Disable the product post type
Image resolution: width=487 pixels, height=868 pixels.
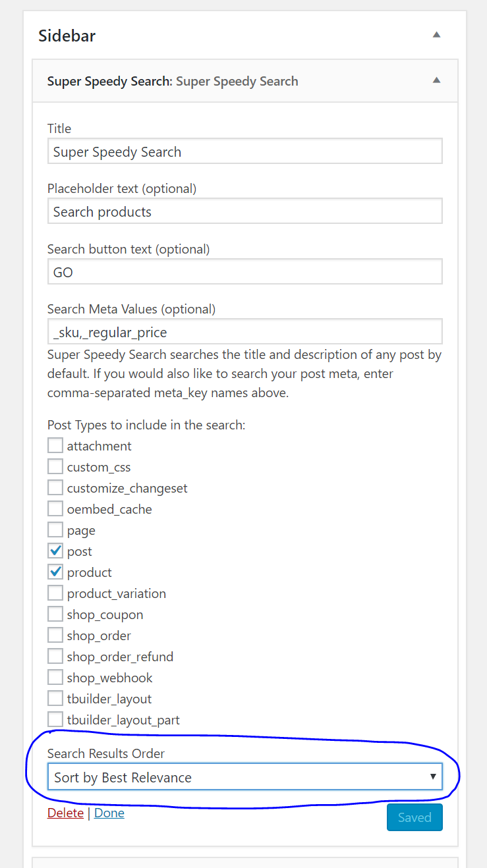click(x=55, y=572)
